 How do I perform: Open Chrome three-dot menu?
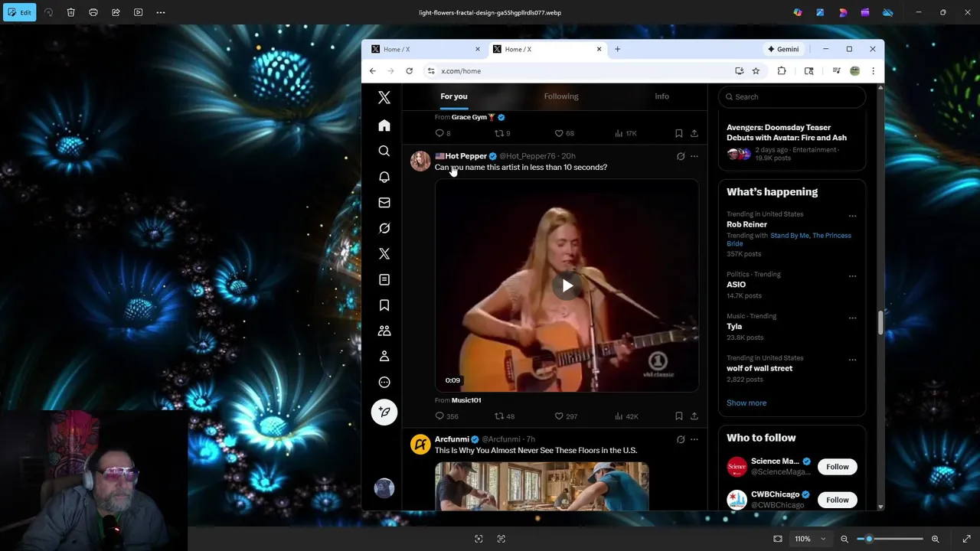click(x=873, y=71)
